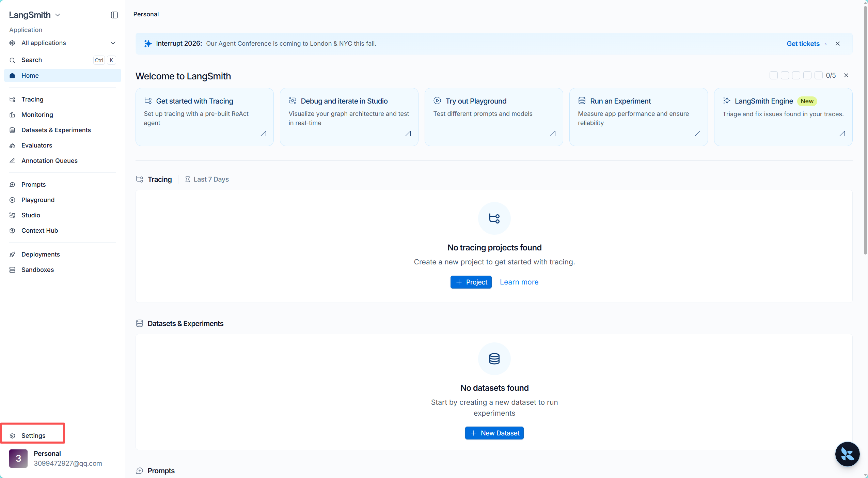This screenshot has width=868, height=478.
Task: Click the Studio icon in sidebar
Action: click(x=12, y=215)
